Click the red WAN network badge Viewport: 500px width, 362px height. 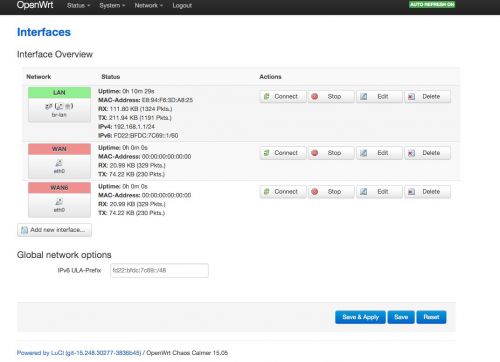[x=59, y=149]
